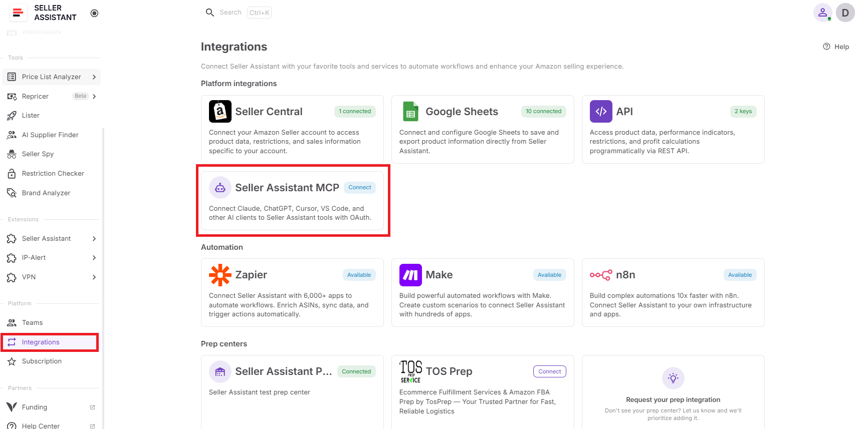This screenshot has width=868, height=429.
Task: Click the Seller Assistant extension puzzle icon
Action: [12, 239]
